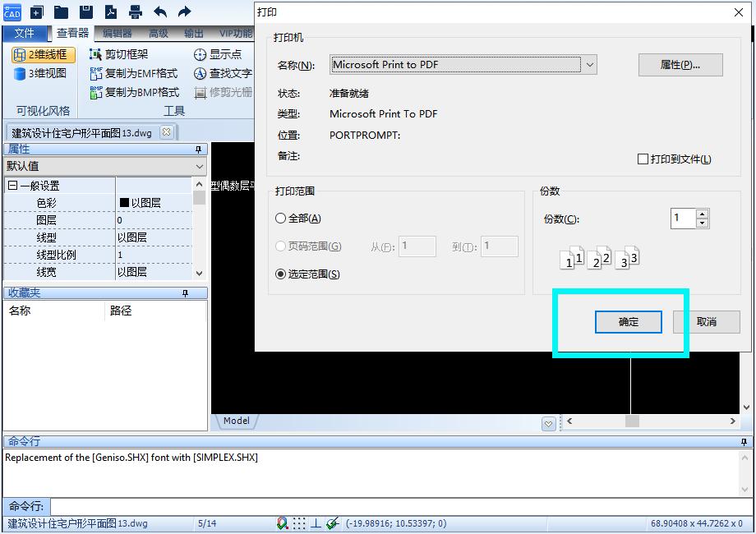Viewport: 756px width, 534px height.
Task: Save the current drawing
Action: pos(89,12)
